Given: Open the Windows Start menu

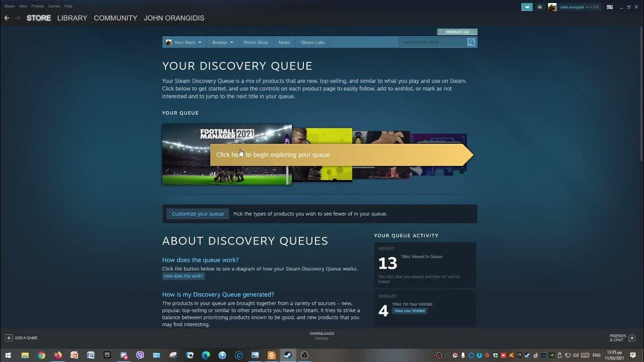Looking at the screenshot, I should click(x=9, y=355).
